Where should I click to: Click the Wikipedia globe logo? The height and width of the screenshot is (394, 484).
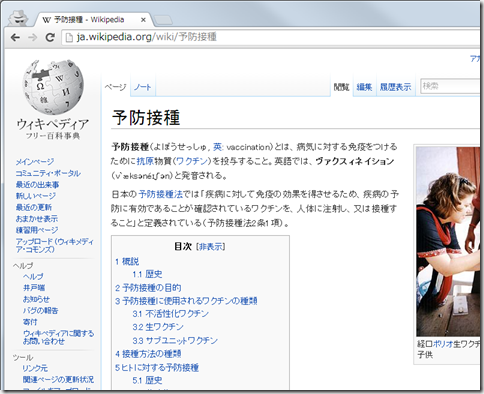pos(53,87)
